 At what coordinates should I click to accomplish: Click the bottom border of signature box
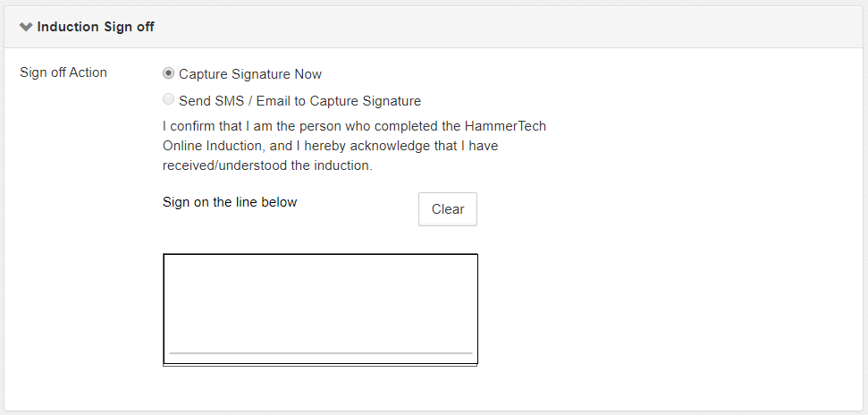coord(320,363)
